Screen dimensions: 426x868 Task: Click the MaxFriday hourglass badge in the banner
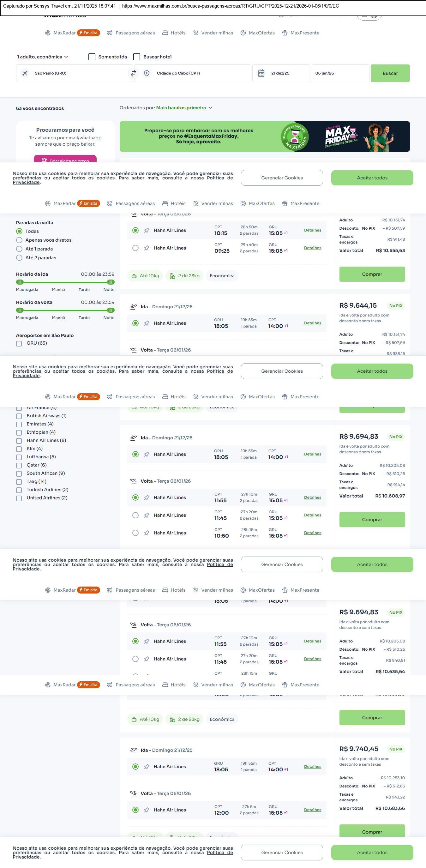(295, 136)
